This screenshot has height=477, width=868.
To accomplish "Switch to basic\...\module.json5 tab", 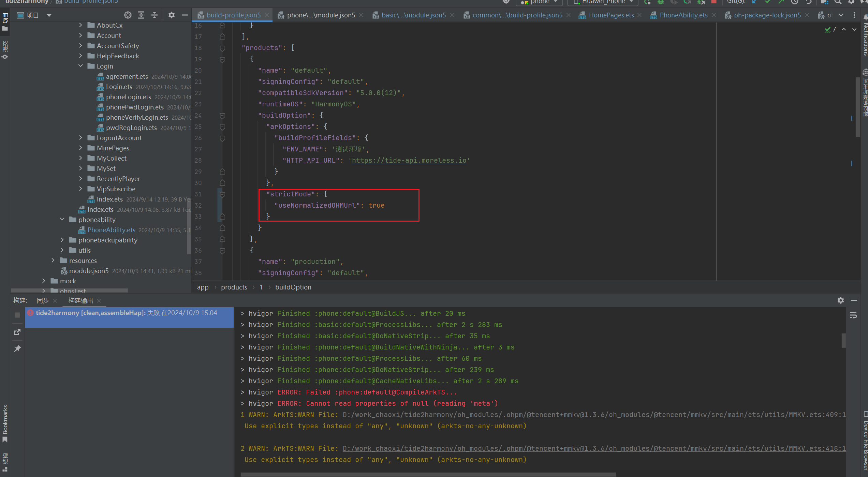I will tap(413, 15).
